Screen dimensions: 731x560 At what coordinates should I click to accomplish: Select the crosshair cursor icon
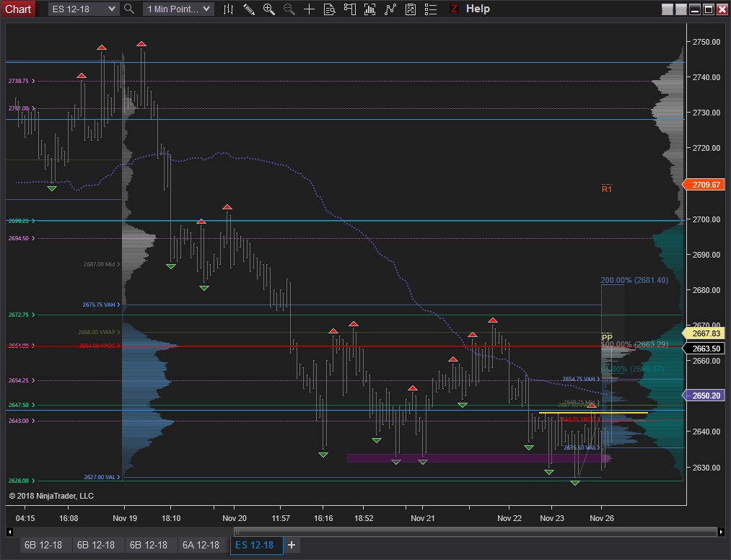tap(309, 9)
